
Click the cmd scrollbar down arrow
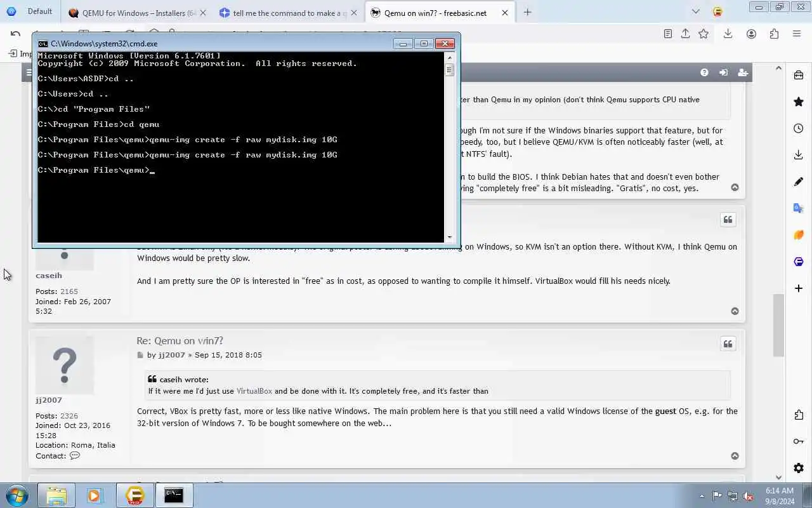pos(450,237)
